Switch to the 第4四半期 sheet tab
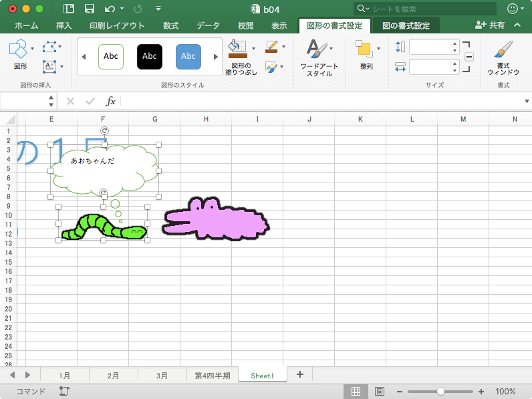The width and height of the screenshot is (532, 399). click(213, 376)
